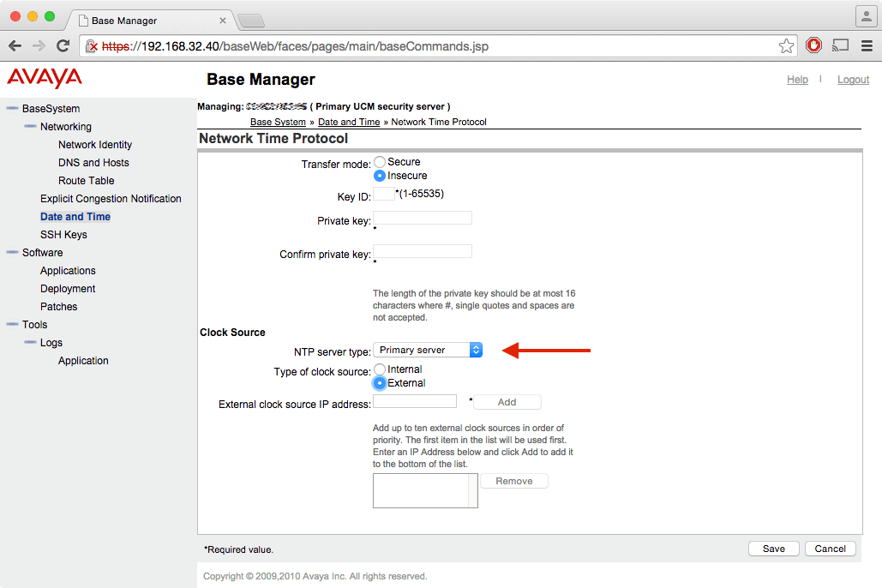This screenshot has width=882, height=588.
Task: Open a new browser tab
Action: [x=251, y=21]
